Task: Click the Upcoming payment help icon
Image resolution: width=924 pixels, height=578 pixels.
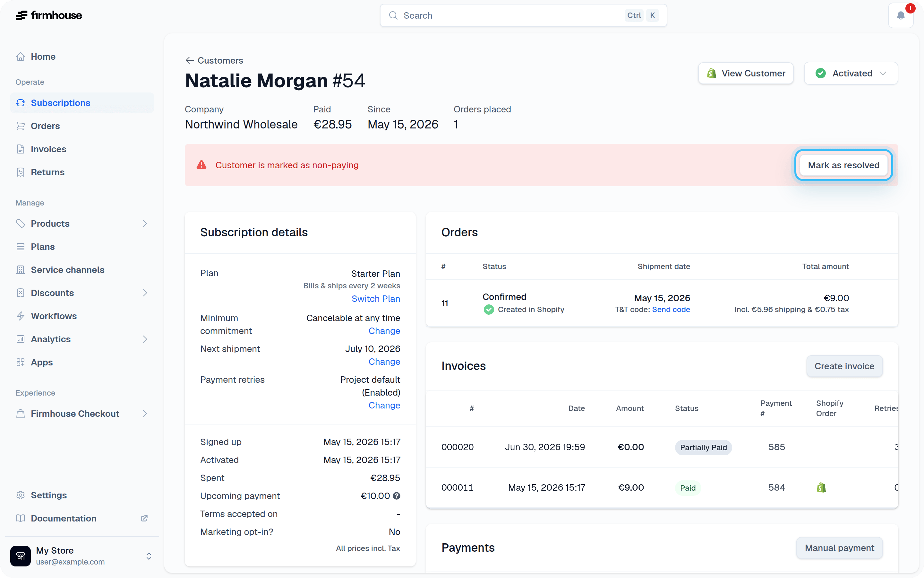Action: click(x=397, y=496)
